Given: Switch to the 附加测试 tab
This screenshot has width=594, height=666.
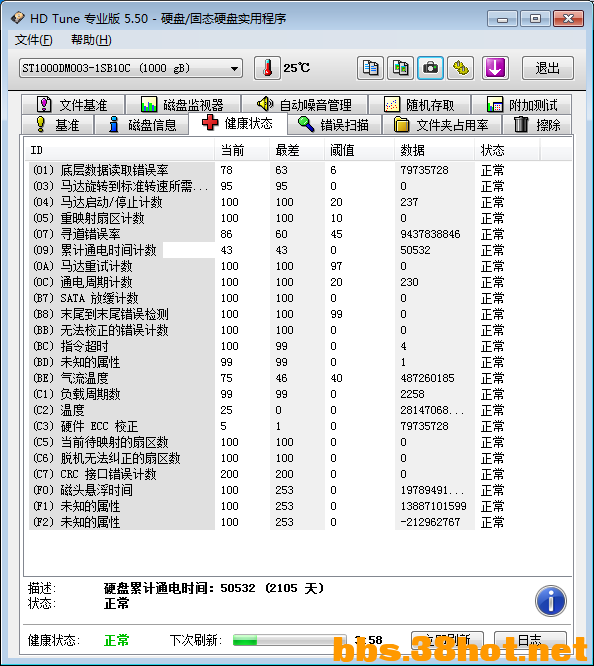Looking at the screenshot, I should coord(522,104).
